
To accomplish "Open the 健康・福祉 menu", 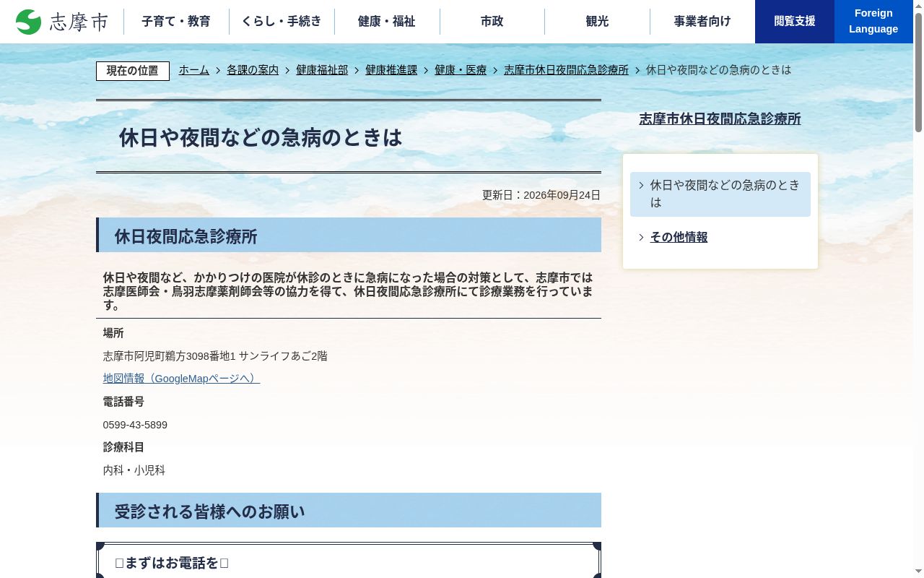I will point(387,22).
